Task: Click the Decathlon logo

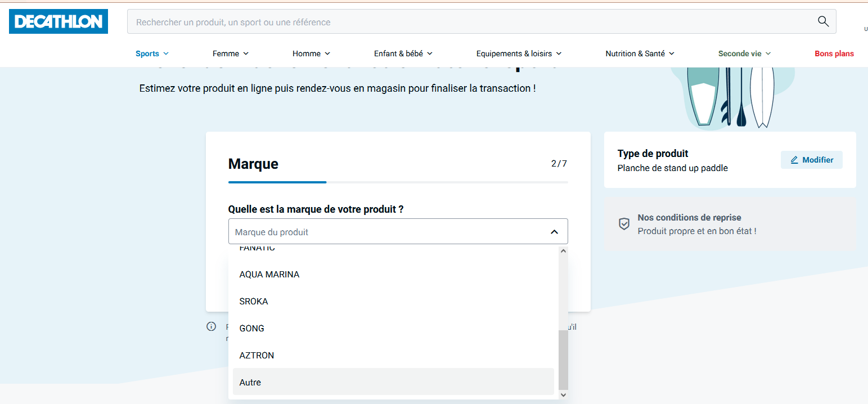Action: pyautogui.click(x=59, y=21)
